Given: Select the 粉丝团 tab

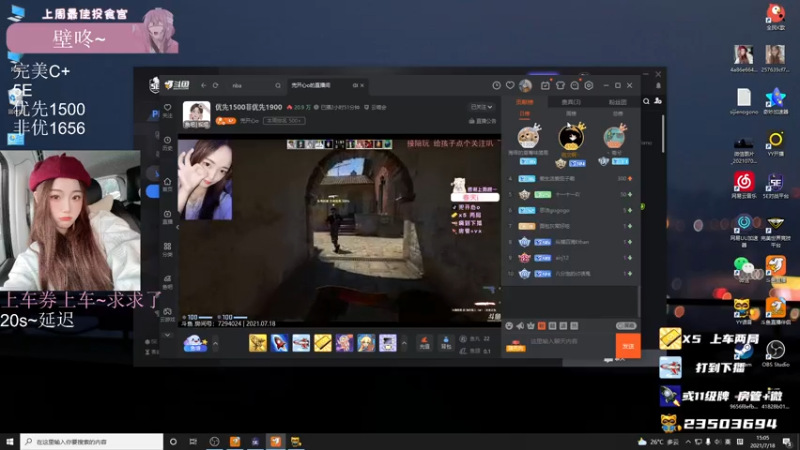Looking at the screenshot, I should point(617,102).
